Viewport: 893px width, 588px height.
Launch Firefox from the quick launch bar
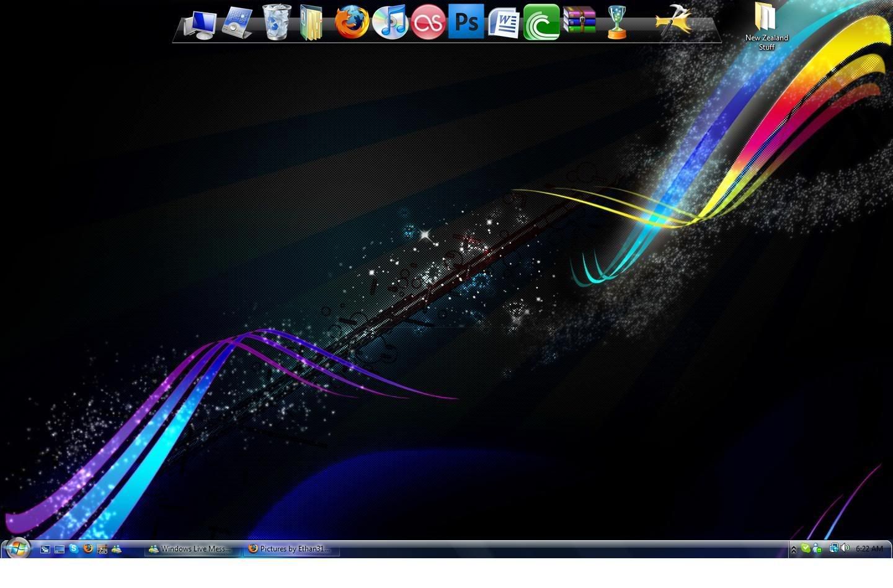pyautogui.click(x=88, y=548)
